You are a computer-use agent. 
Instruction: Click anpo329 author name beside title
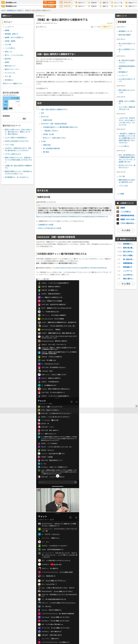(110, 23)
